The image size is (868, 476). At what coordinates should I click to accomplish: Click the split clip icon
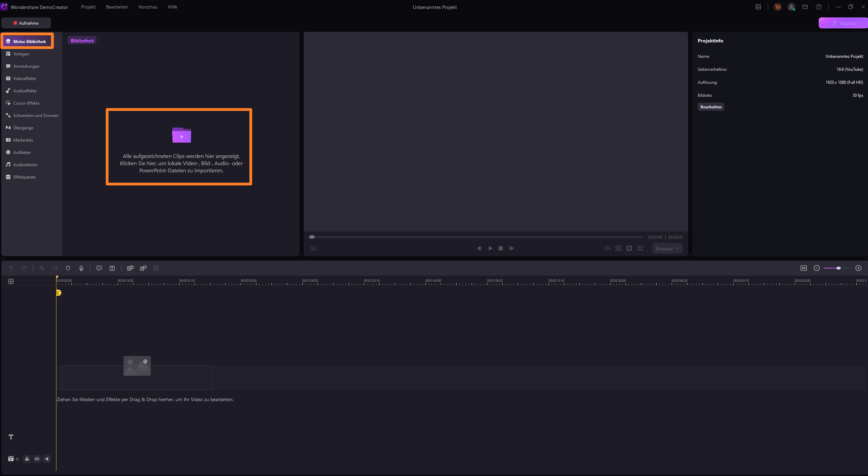point(55,268)
